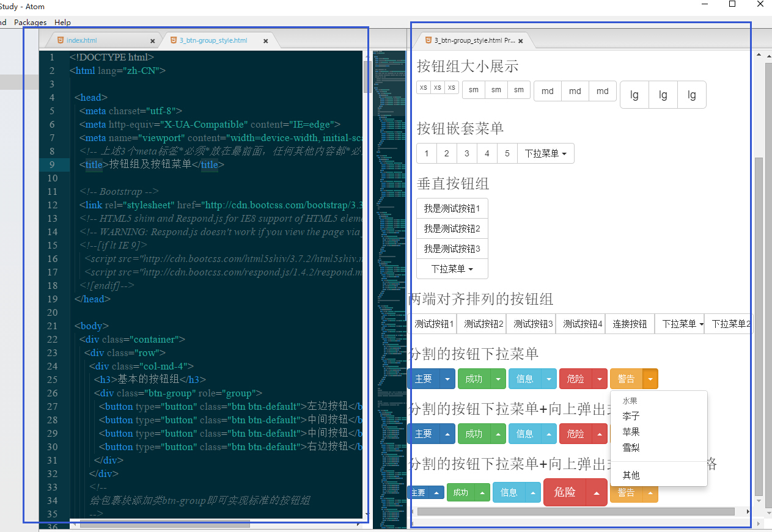The height and width of the screenshot is (532, 772).
Task: Click the caret icon on the 危险 split button
Action: 600,379
